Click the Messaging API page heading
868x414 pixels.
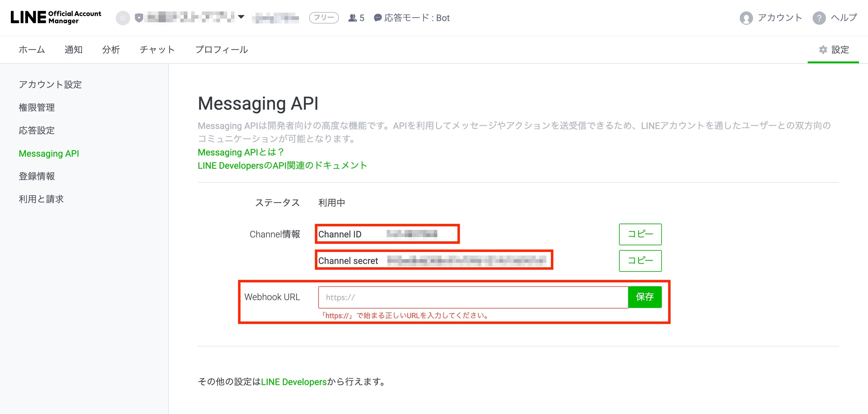pos(258,103)
